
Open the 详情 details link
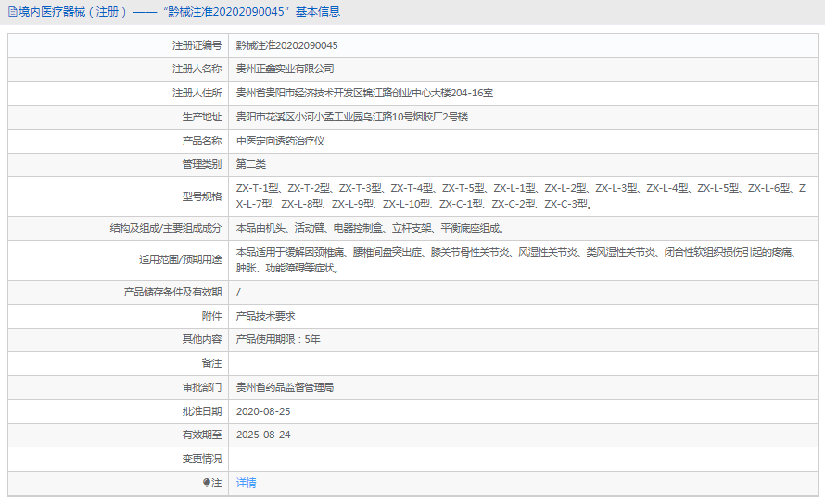click(x=246, y=483)
